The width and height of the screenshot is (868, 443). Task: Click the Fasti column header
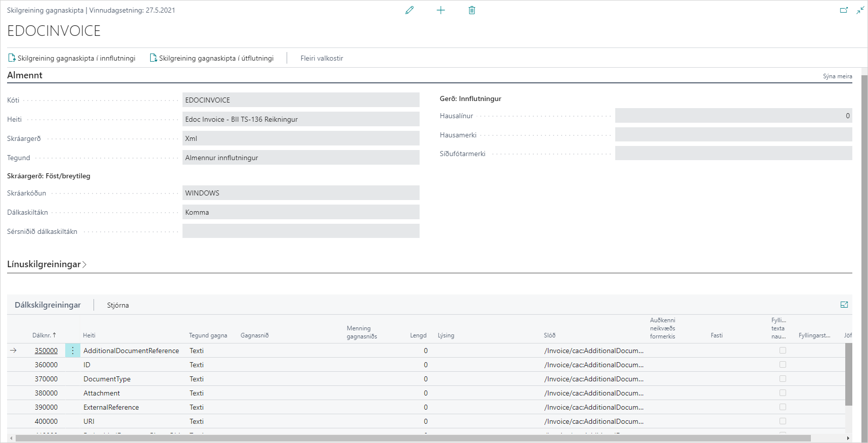click(716, 335)
